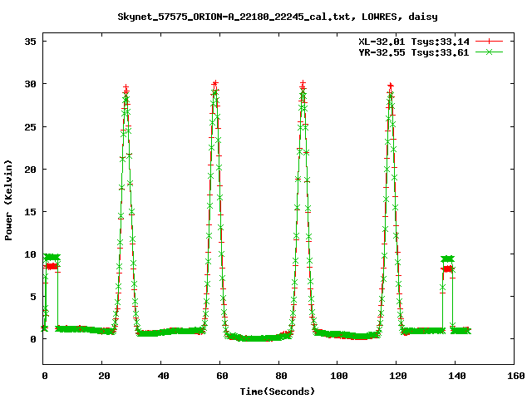Viewport: 532px width, 399px height.
Task: Click the y-axis tick label 5
Action: tap(33, 297)
